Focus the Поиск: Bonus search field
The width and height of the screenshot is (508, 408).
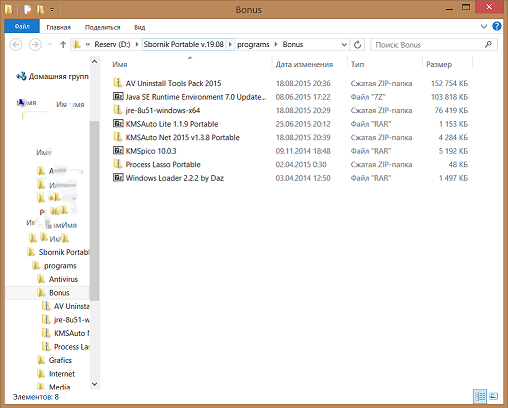point(434,45)
